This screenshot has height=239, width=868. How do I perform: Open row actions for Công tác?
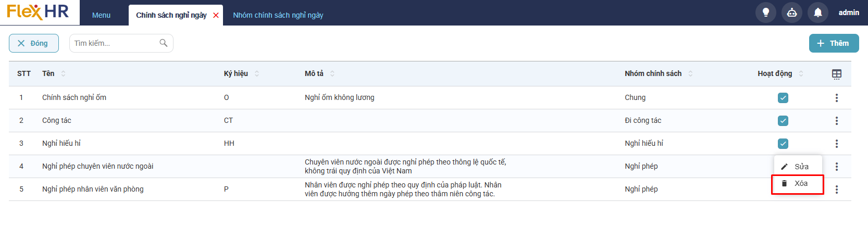pyautogui.click(x=837, y=121)
